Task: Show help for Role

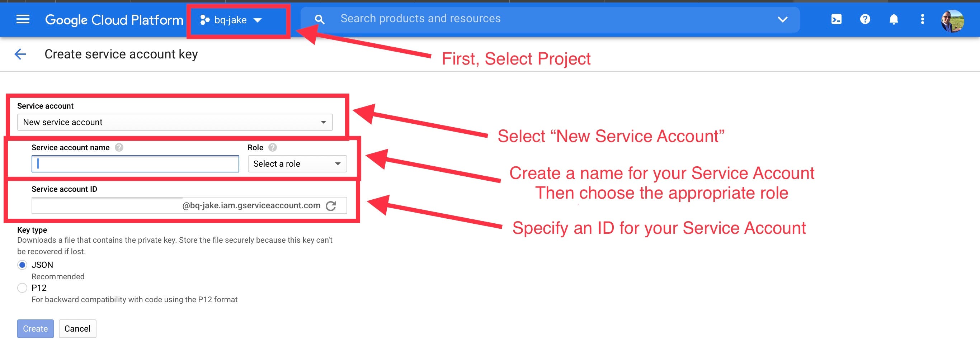Action: click(272, 148)
